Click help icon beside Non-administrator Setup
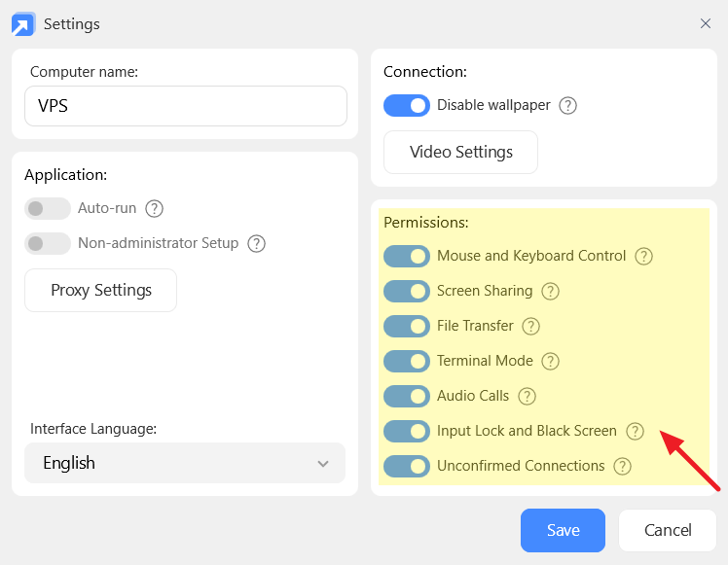 point(257,243)
